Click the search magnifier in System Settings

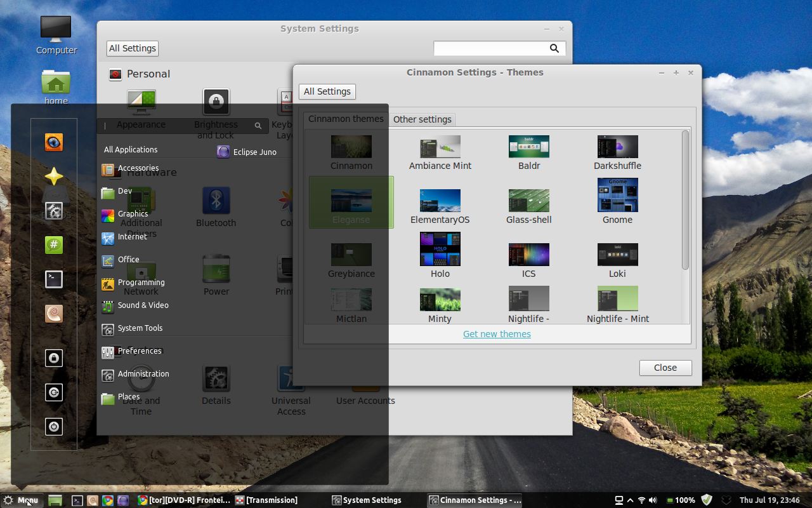(554, 48)
